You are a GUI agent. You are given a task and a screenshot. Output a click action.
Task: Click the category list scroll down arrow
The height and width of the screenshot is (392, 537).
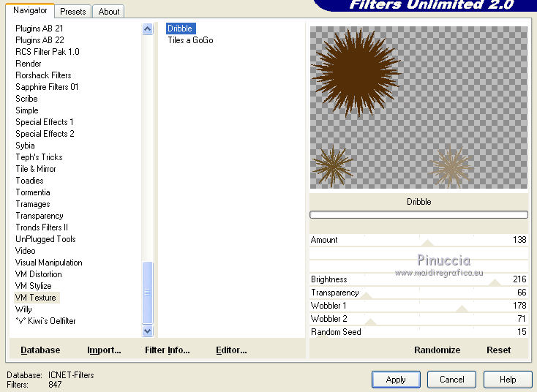click(147, 331)
